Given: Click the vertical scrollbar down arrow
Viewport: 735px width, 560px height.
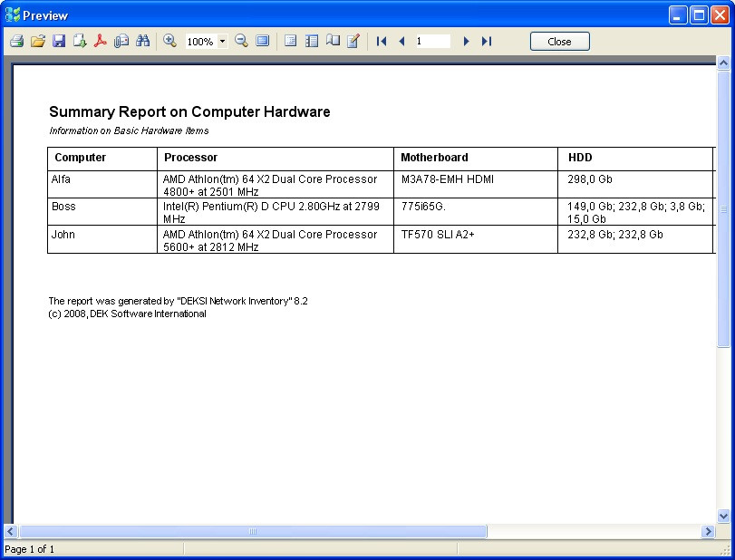Looking at the screenshot, I should (723, 516).
